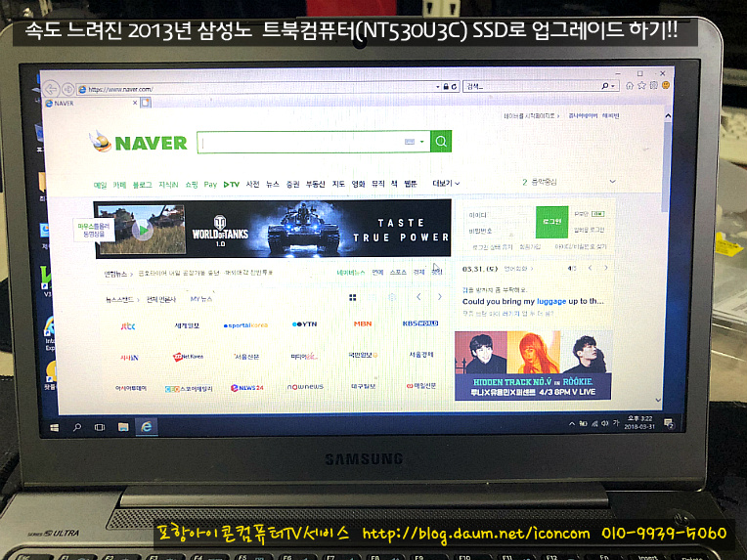Go back with the browser back arrow
This screenshot has height=560, width=747.
coord(52,89)
